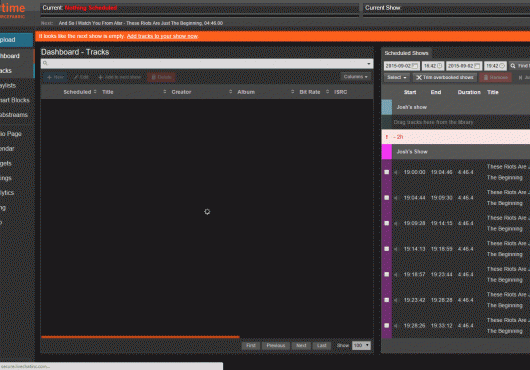The height and width of the screenshot is (370, 530).
Task: Check the 19:00:00 track checkbox
Action: [x=387, y=172]
